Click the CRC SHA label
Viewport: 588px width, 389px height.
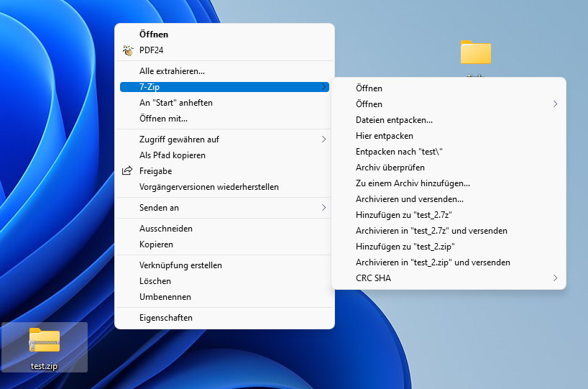click(x=373, y=278)
